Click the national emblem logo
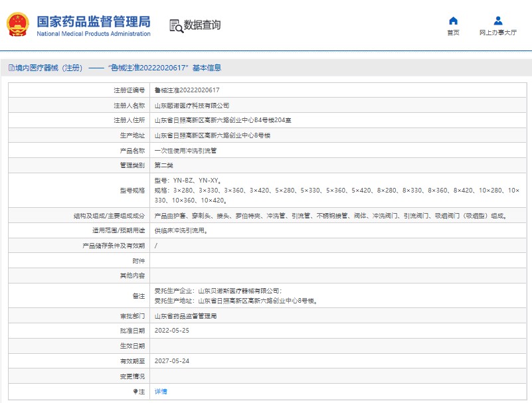The width and height of the screenshot is (532, 403). pos(18,26)
